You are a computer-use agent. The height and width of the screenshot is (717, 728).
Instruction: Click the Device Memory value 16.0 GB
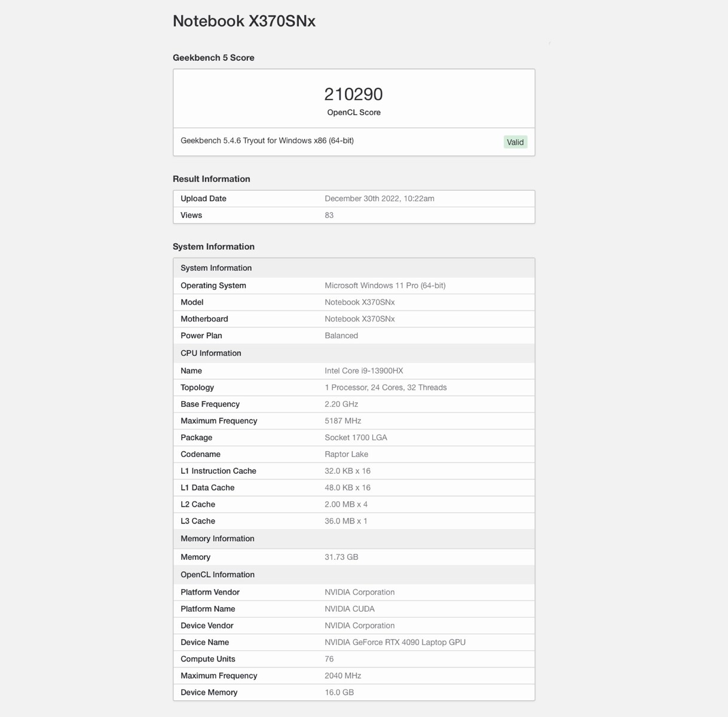coord(339,693)
